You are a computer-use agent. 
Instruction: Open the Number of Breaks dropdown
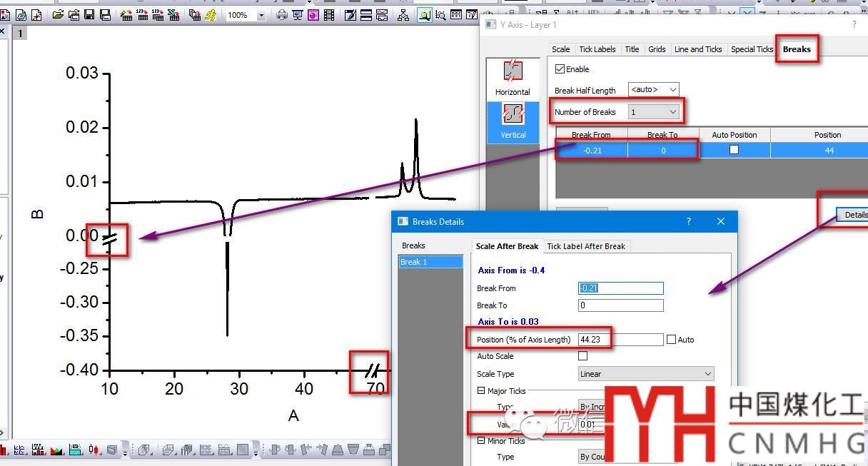coord(654,112)
